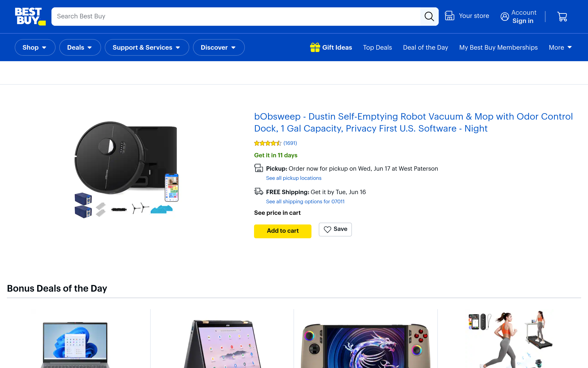Click the Best Buy logo
Image resolution: width=588 pixels, height=368 pixels.
tap(30, 16)
